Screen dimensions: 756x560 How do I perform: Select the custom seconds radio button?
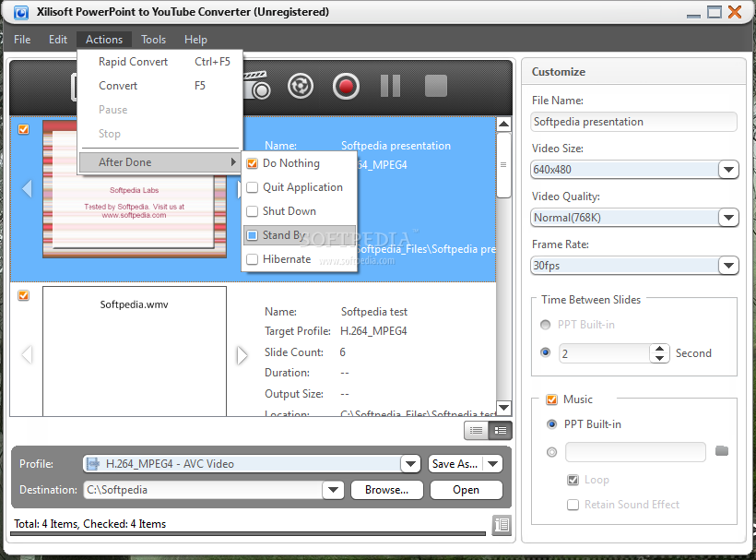tap(545, 352)
